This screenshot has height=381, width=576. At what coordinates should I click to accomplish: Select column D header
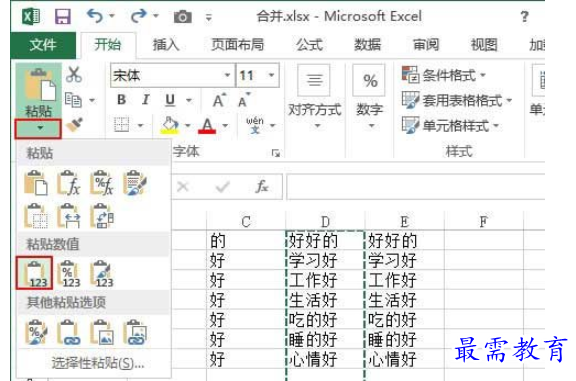(x=325, y=222)
